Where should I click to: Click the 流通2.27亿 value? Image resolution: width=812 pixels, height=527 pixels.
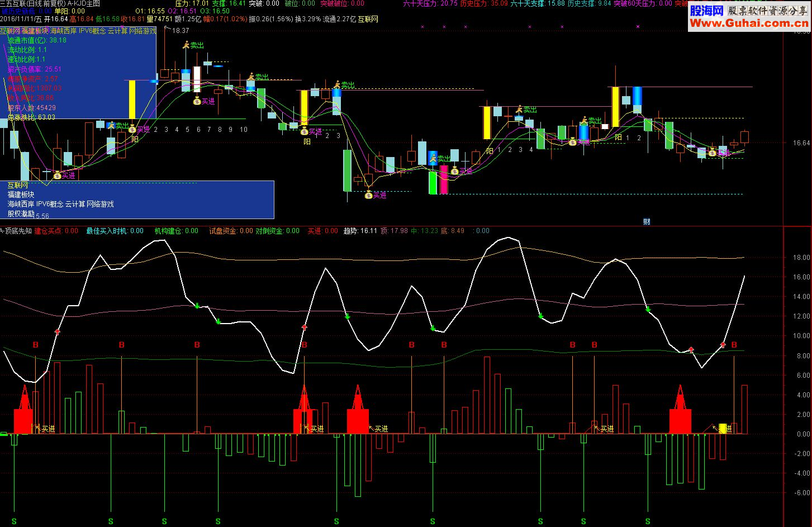click(339, 19)
